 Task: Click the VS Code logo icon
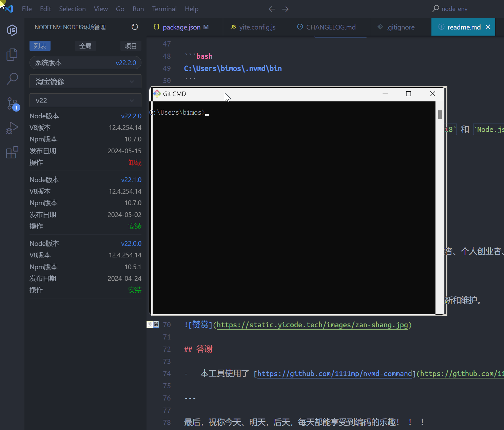click(x=9, y=9)
